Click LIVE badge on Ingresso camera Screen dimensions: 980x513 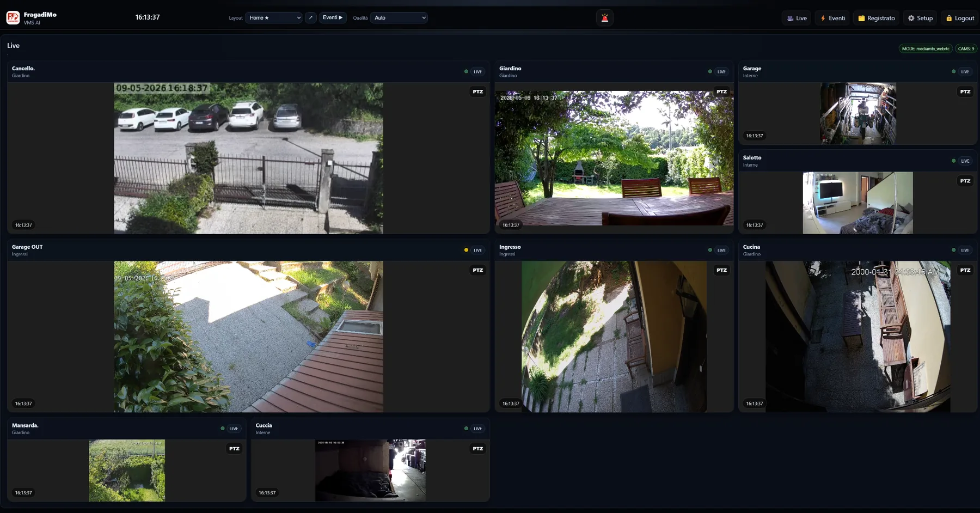[x=721, y=251]
